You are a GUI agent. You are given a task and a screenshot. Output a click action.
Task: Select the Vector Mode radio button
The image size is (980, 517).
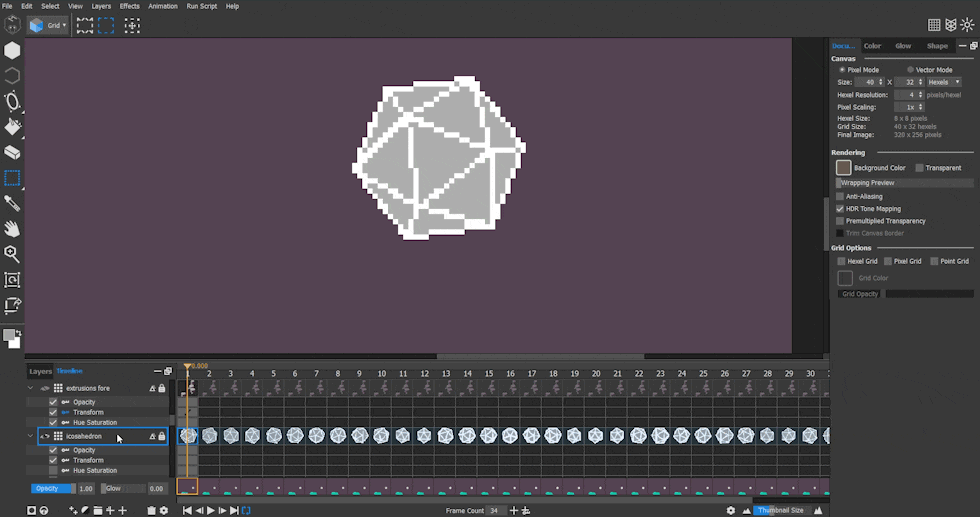tap(910, 70)
